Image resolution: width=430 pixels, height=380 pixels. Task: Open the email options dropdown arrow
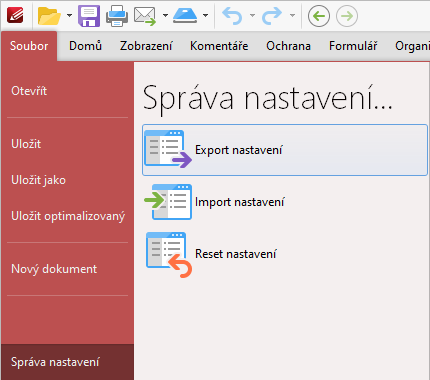click(x=165, y=15)
